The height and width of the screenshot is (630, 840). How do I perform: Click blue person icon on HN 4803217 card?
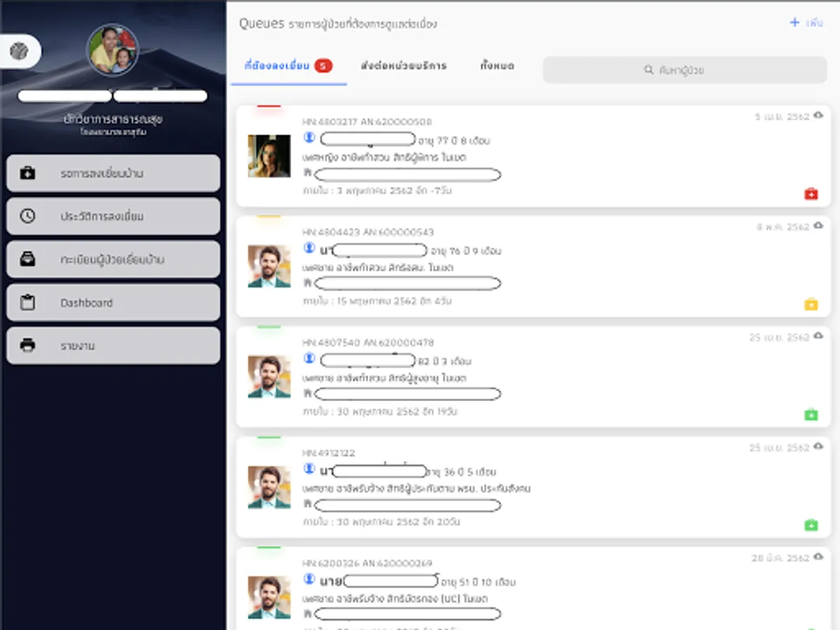click(309, 138)
